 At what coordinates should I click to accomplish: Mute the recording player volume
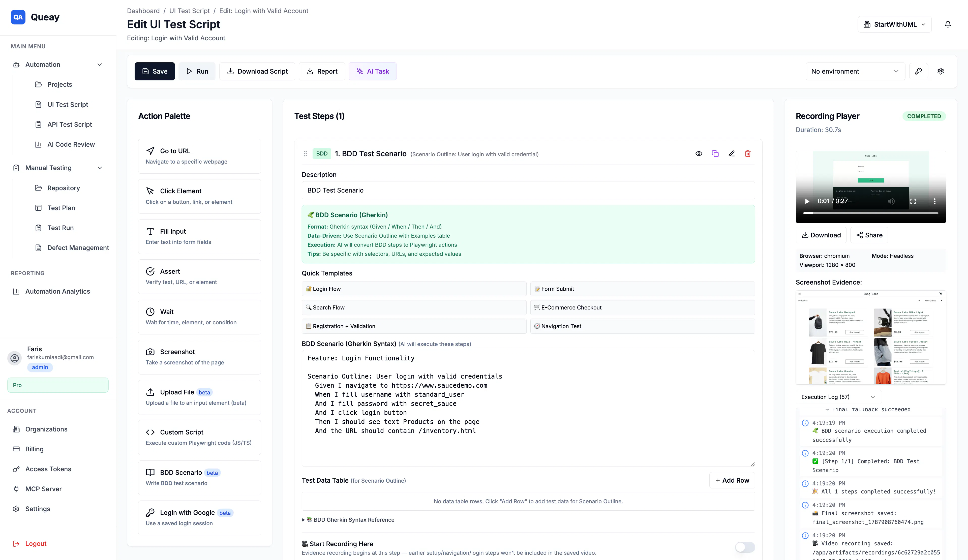point(891,201)
